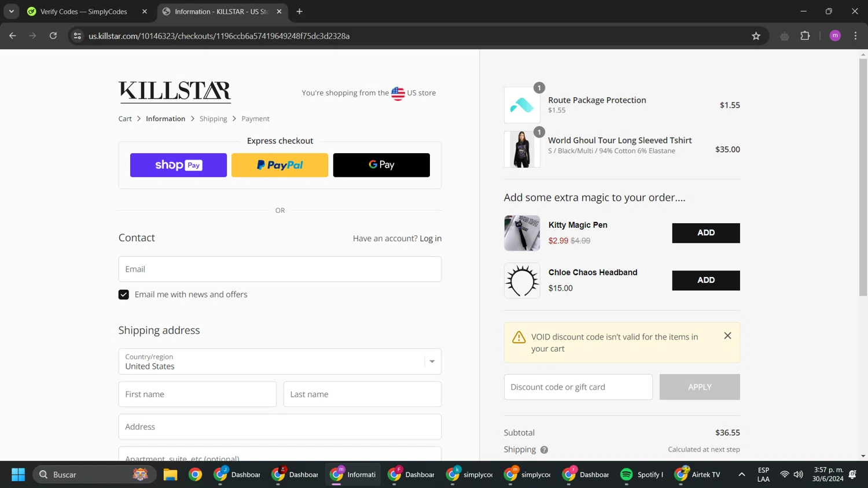Click the Apply discount button
This screenshot has height=488, width=868.
700,387
